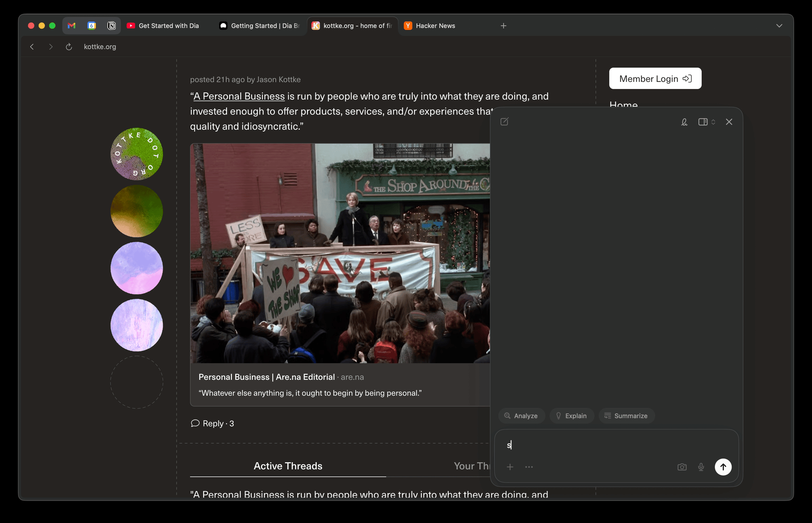Open the Jason Kottke author link
The height and width of the screenshot is (523, 812).
click(x=278, y=80)
